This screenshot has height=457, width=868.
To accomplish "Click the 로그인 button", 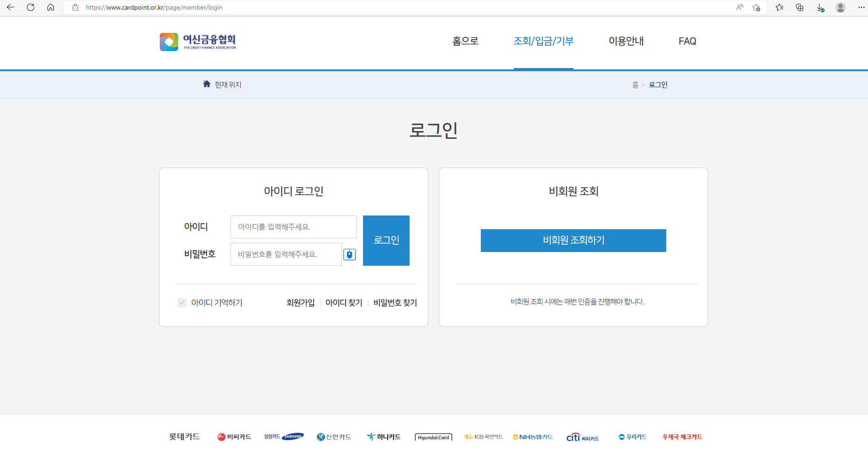I will (386, 240).
